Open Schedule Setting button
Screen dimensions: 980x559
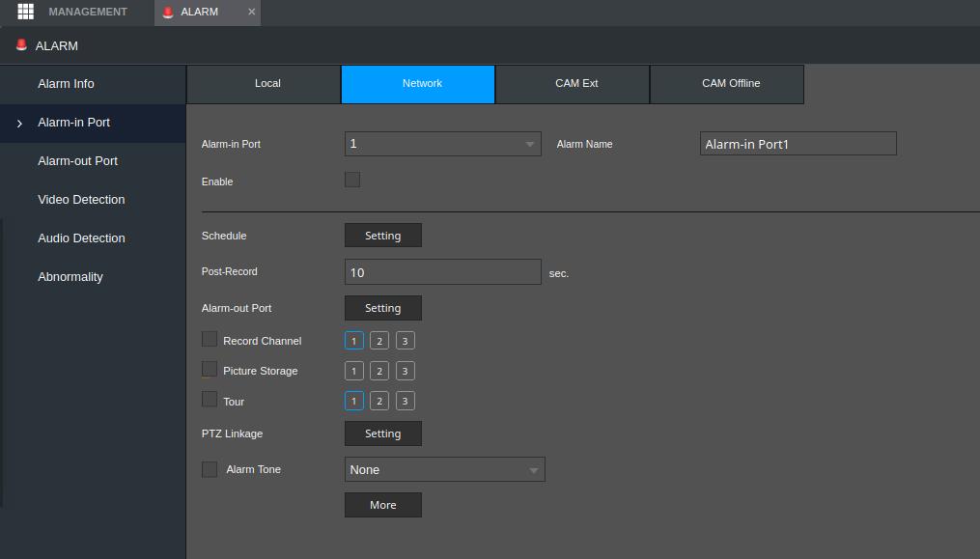pos(383,236)
